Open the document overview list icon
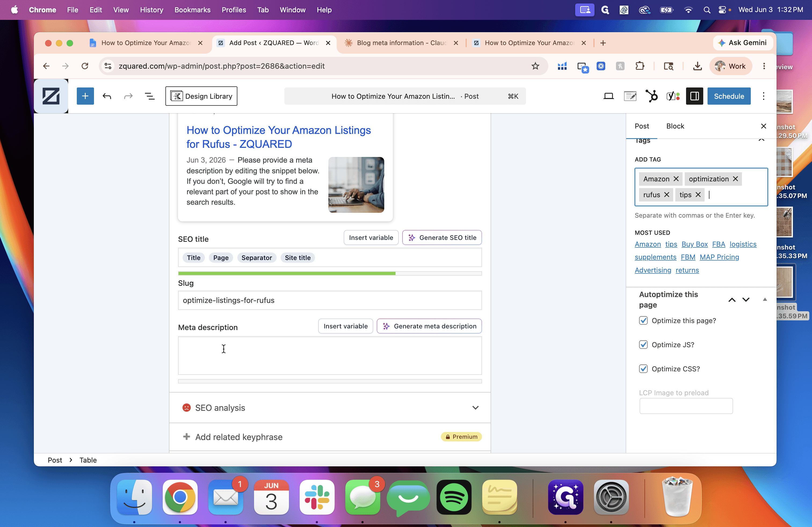The height and width of the screenshot is (527, 812). point(150,96)
